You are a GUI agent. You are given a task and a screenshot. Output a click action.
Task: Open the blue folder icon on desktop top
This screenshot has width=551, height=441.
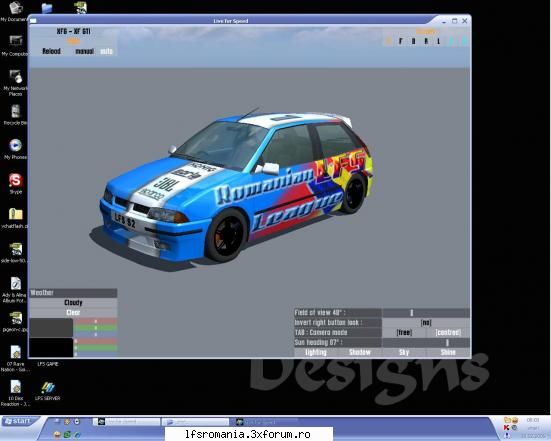(47, 8)
